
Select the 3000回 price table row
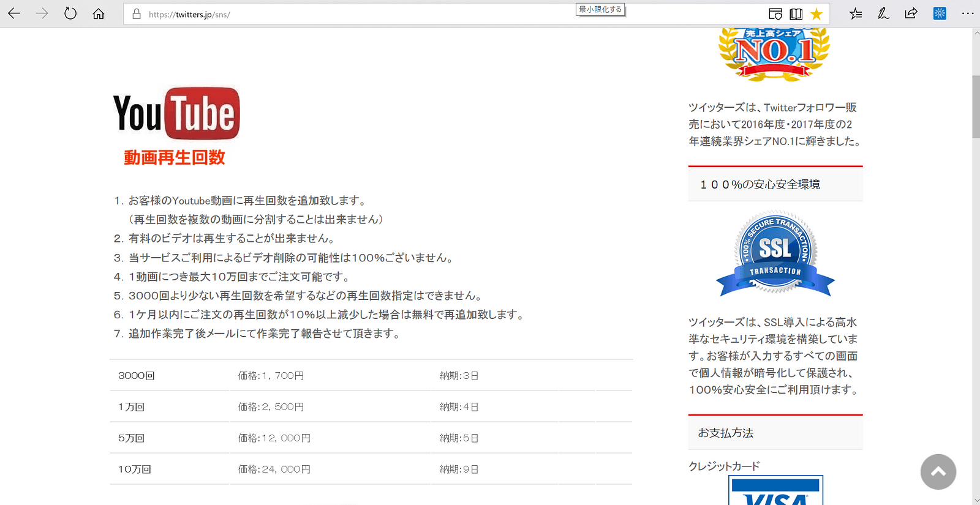click(x=371, y=375)
